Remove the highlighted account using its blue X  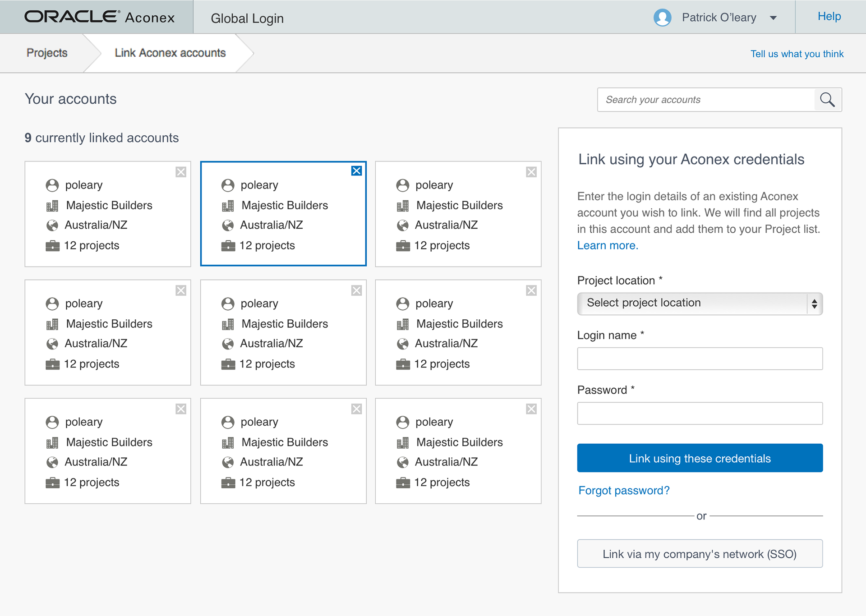click(x=356, y=171)
